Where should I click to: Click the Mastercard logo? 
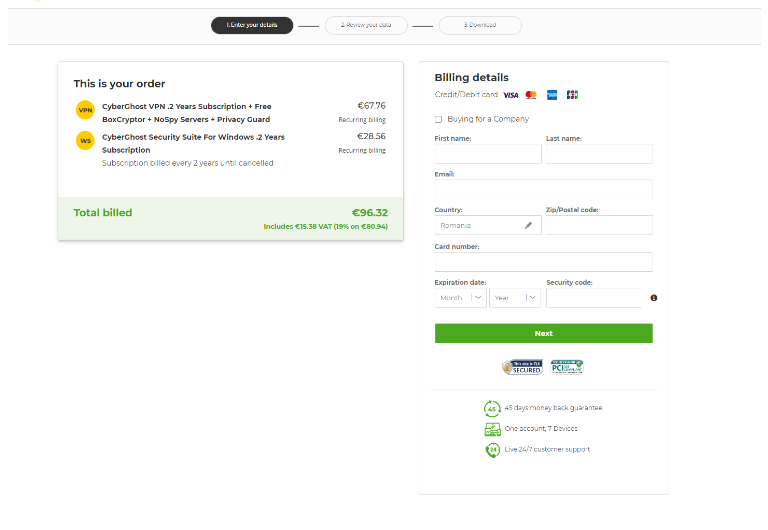coord(531,95)
